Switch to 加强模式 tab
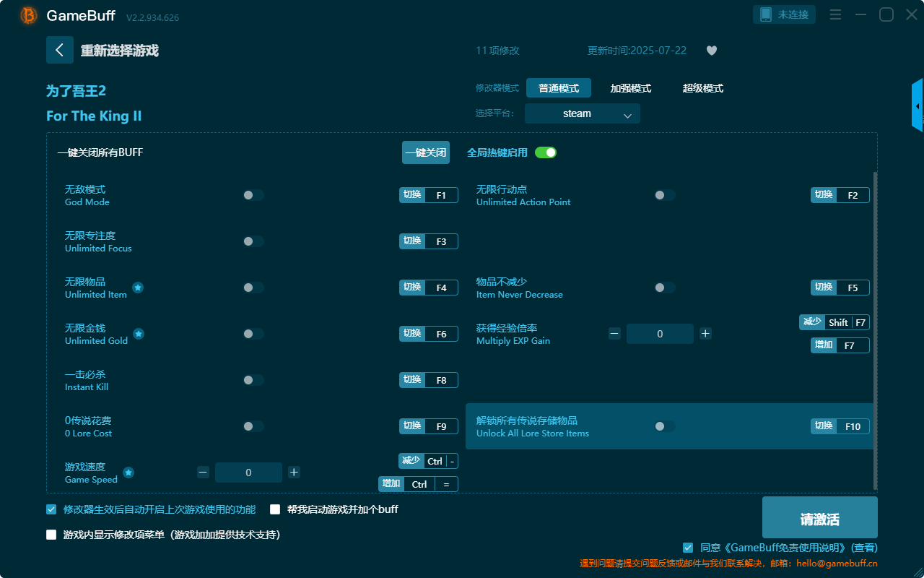The image size is (924, 578). pyautogui.click(x=631, y=88)
